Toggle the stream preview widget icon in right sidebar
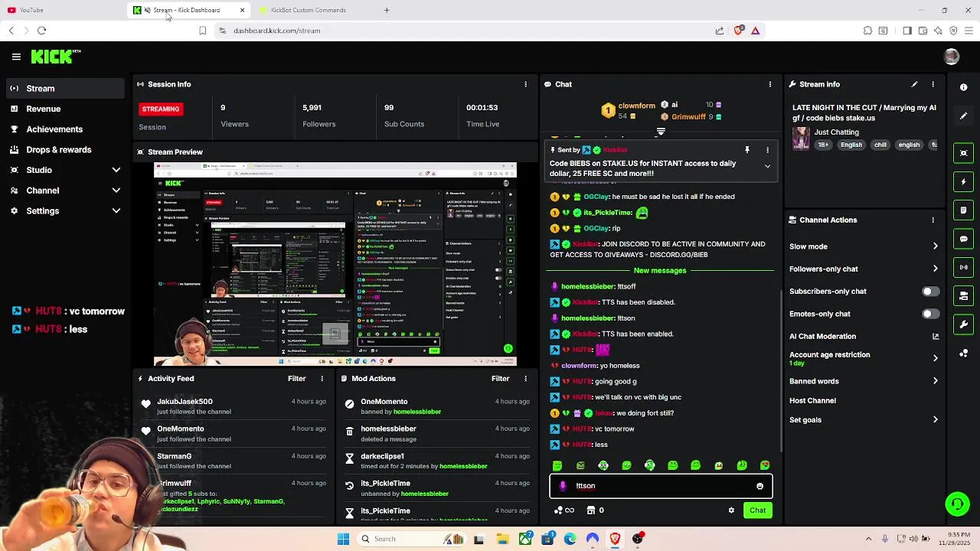Screen dimensions: 980x551 [964, 153]
